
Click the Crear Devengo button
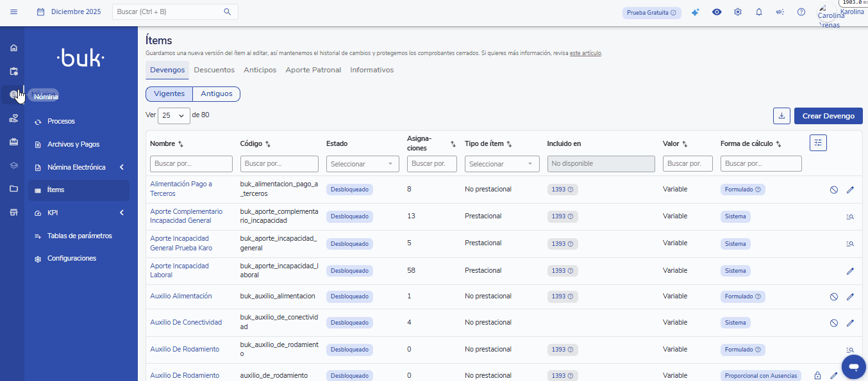828,116
